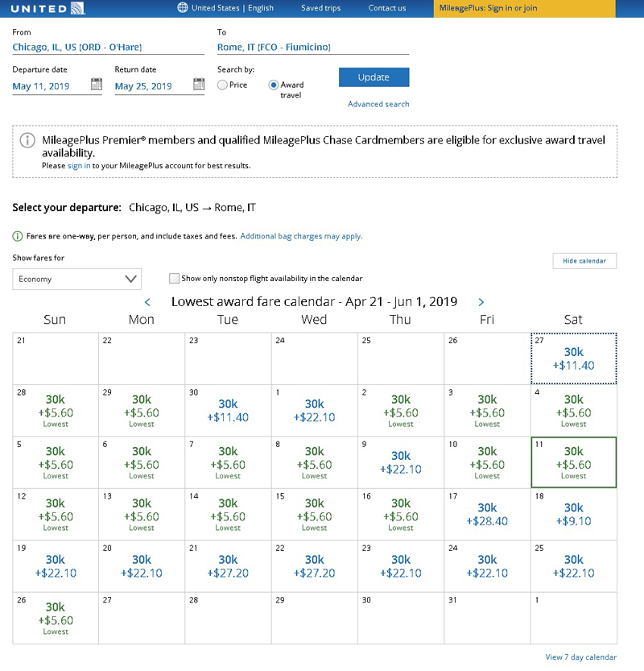Open the departure date calendar icon

click(x=97, y=85)
